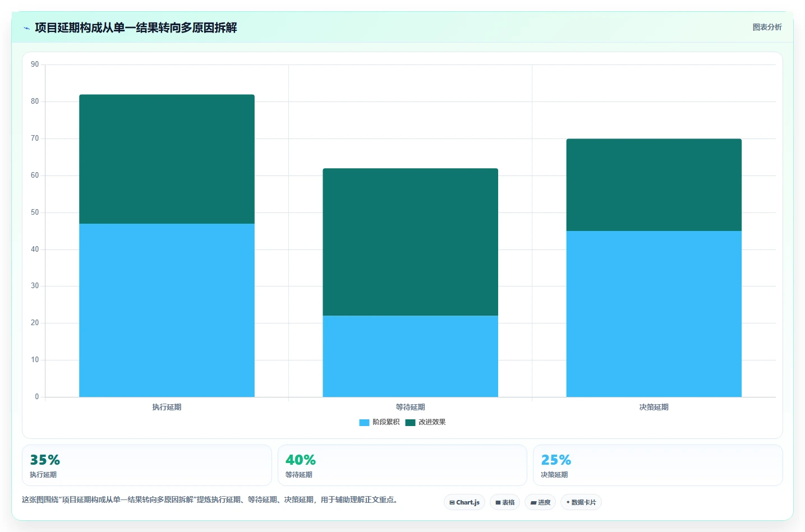Click the lightning icon beside the chart title
Image resolution: width=805 pixels, height=532 pixels.
coord(26,28)
